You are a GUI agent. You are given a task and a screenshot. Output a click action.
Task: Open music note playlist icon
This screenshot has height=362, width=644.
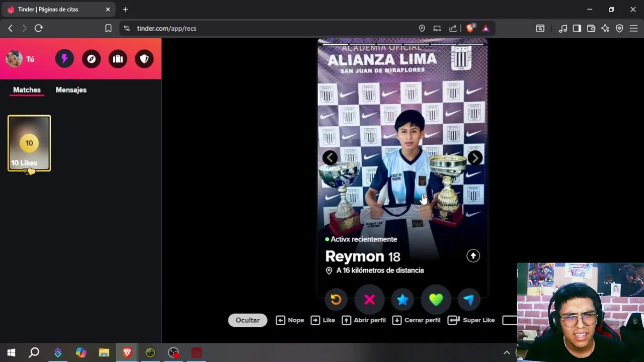(563, 29)
